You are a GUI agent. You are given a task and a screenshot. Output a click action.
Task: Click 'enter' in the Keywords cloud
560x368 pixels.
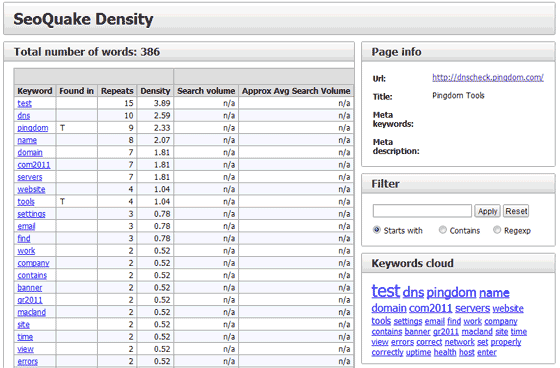[x=487, y=352]
